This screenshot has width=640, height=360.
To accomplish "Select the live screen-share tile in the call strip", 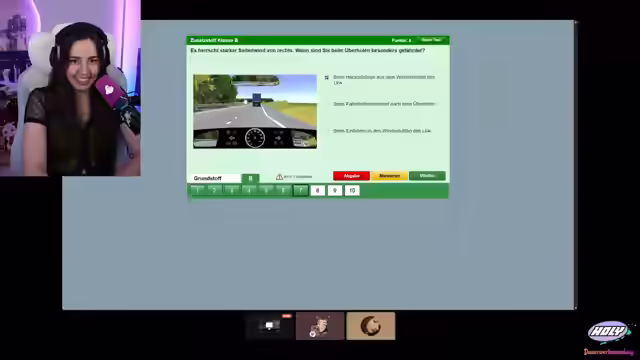I will [x=269, y=326].
